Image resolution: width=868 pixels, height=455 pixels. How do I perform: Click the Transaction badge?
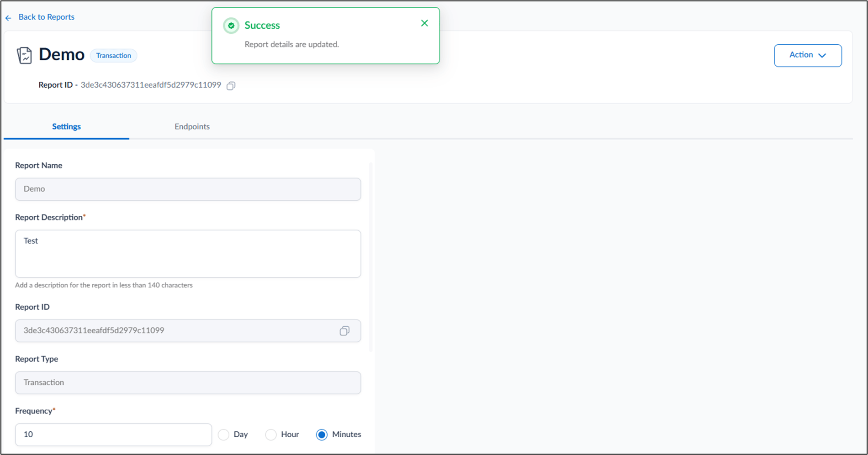pos(113,56)
